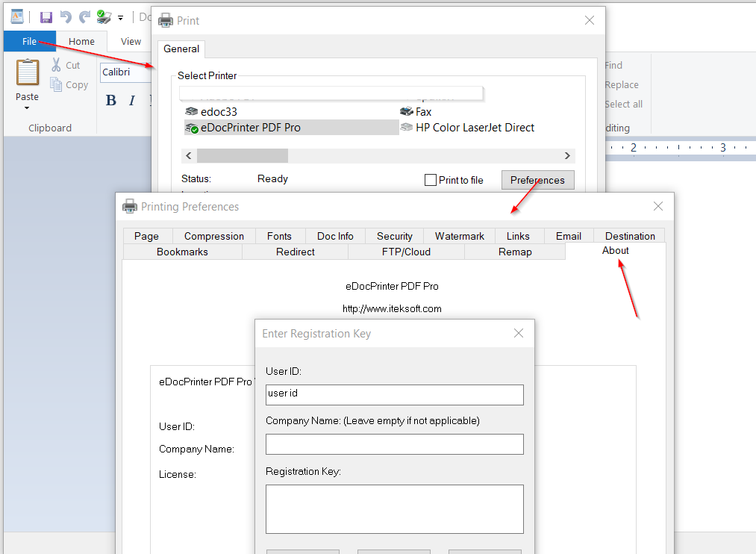
Task: Open the Destination tab
Action: (630, 236)
